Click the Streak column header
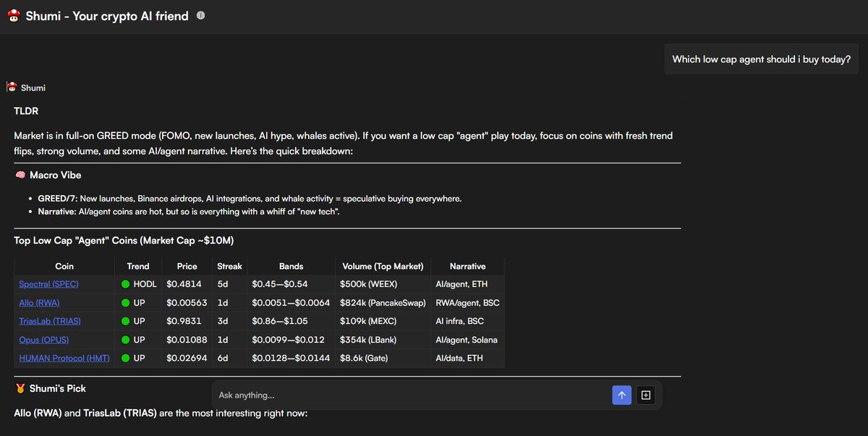 [229, 266]
